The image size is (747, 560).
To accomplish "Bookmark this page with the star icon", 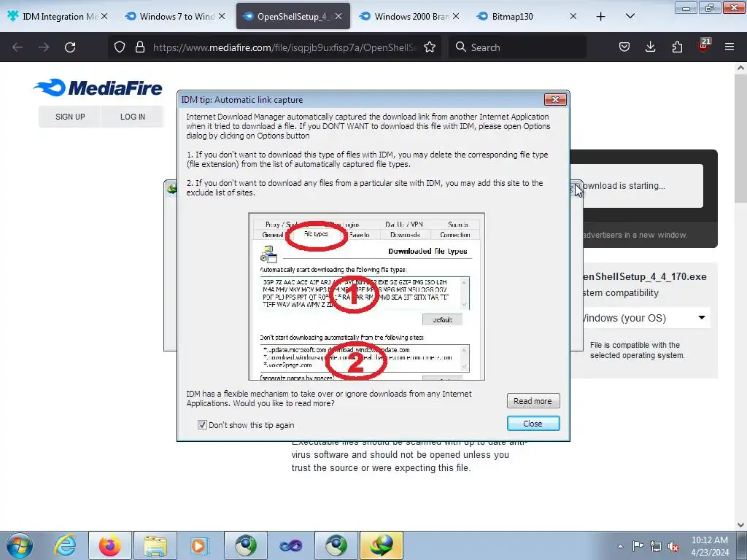I will [x=430, y=47].
